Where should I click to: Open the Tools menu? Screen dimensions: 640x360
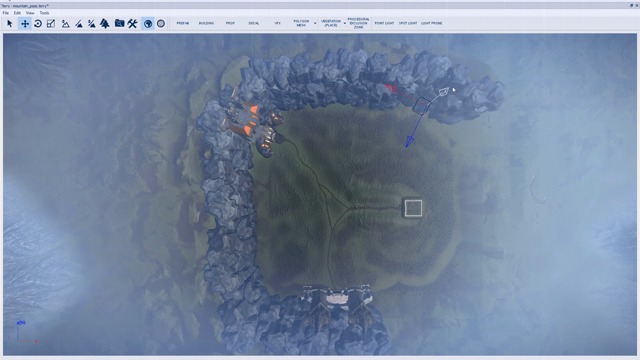[x=44, y=13]
